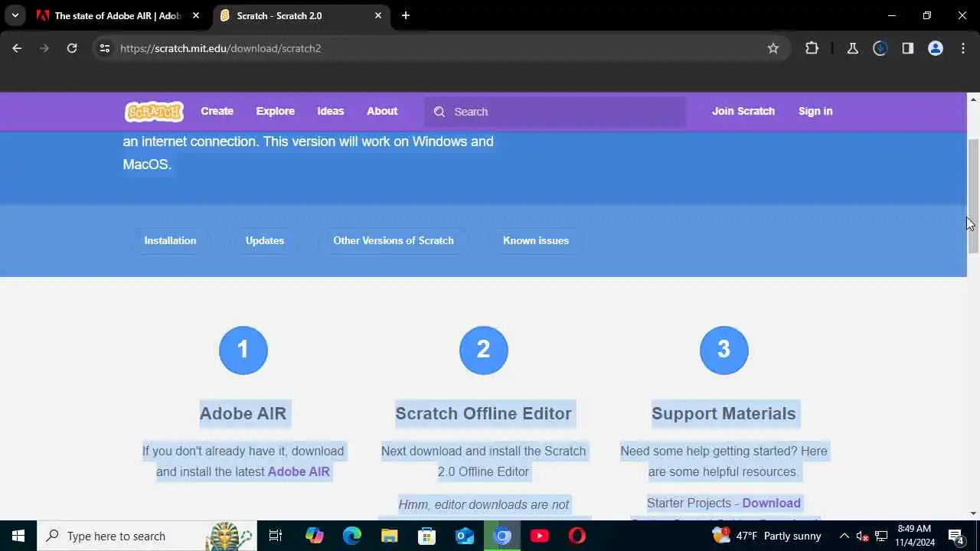Open Windows Start menu
980x551 pixels.
(18, 536)
